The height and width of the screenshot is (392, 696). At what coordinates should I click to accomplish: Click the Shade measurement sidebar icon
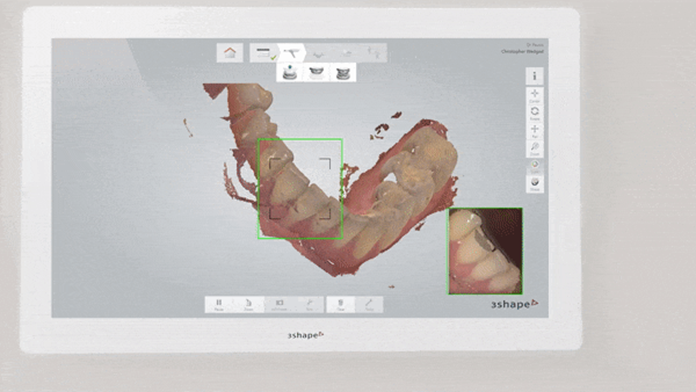534,184
